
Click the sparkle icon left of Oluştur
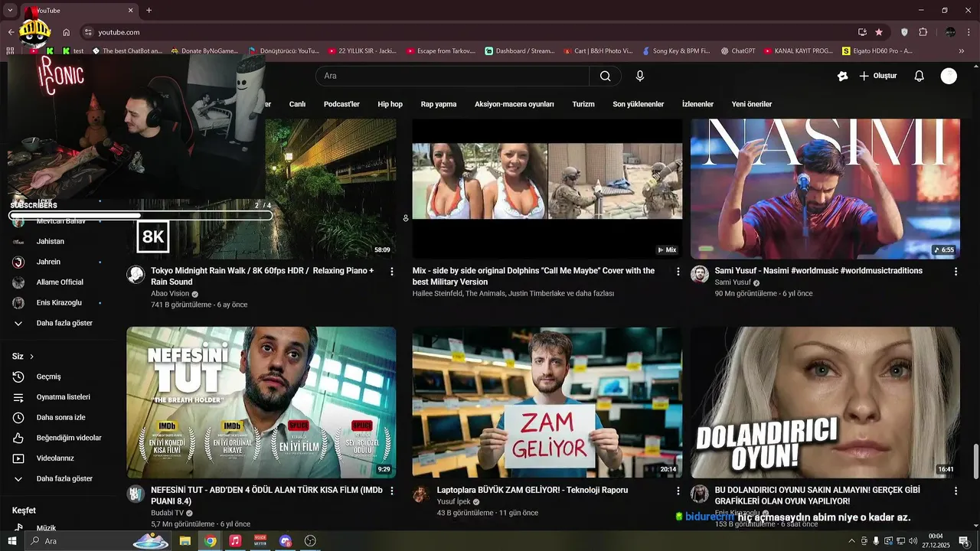pos(842,76)
